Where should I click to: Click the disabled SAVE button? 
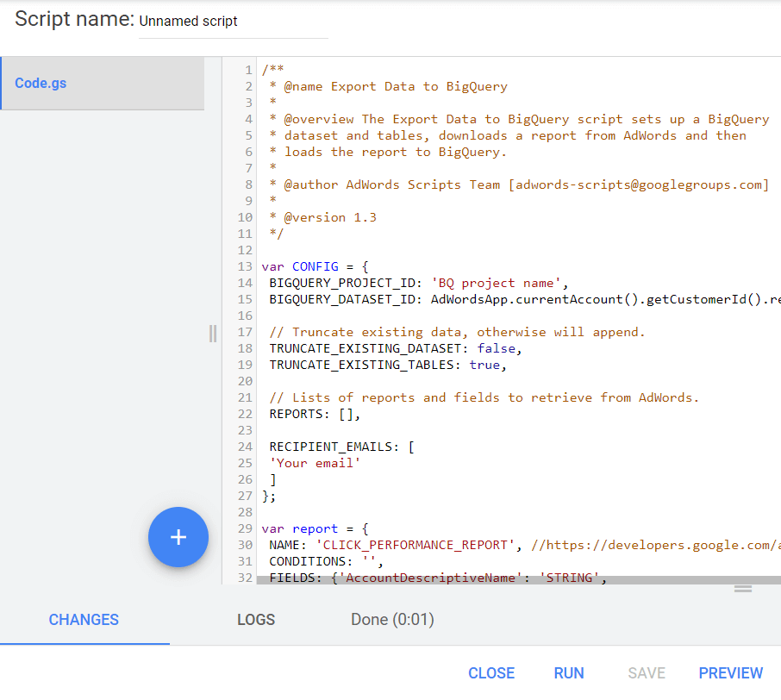tap(647, 673)
